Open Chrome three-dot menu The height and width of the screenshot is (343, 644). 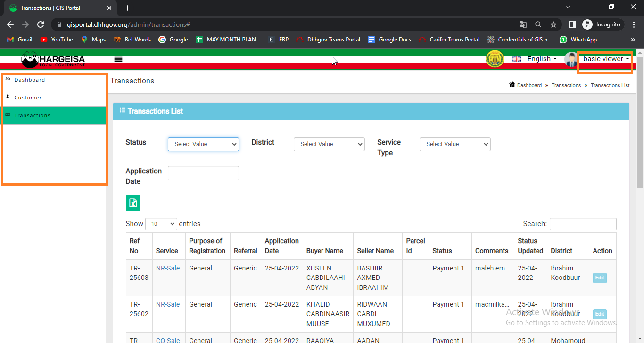point(633,24)
